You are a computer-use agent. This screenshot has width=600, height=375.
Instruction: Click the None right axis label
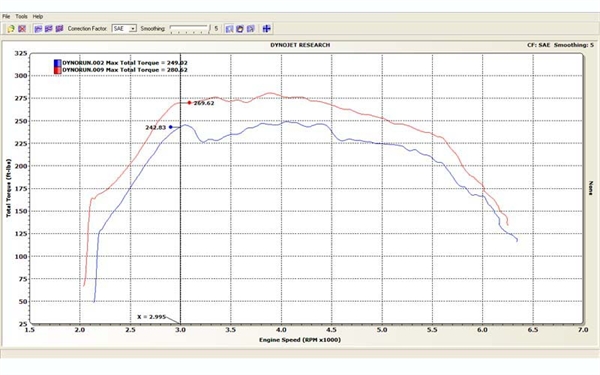point(591,188)
